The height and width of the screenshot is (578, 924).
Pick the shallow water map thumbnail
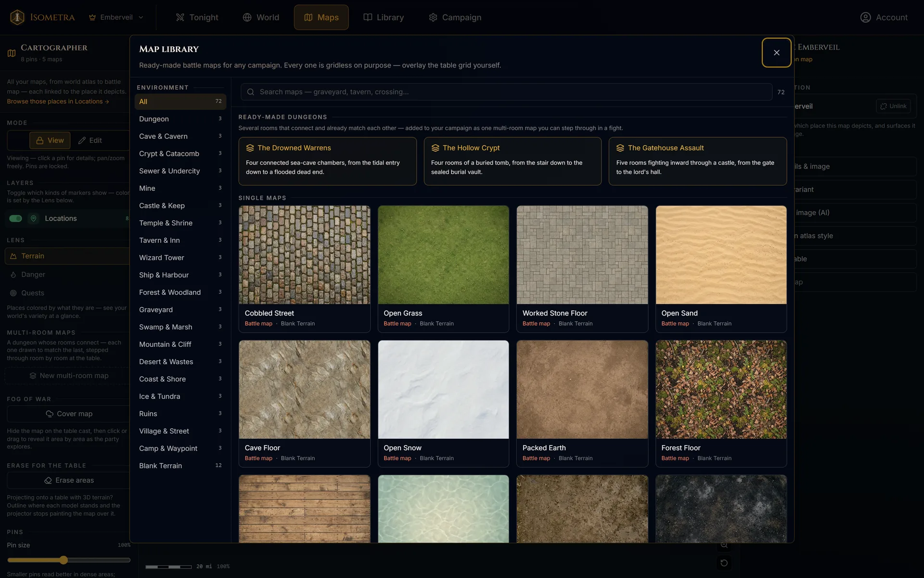point(443,509)
